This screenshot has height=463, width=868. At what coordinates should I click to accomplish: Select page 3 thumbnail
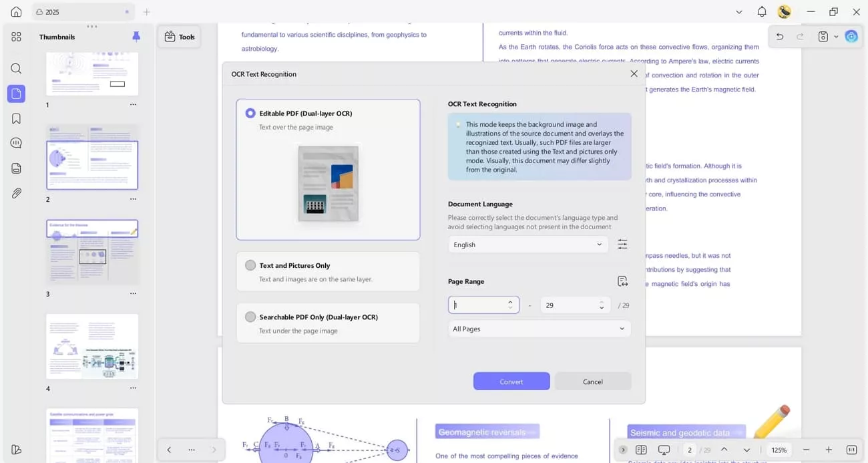[92, 252]
